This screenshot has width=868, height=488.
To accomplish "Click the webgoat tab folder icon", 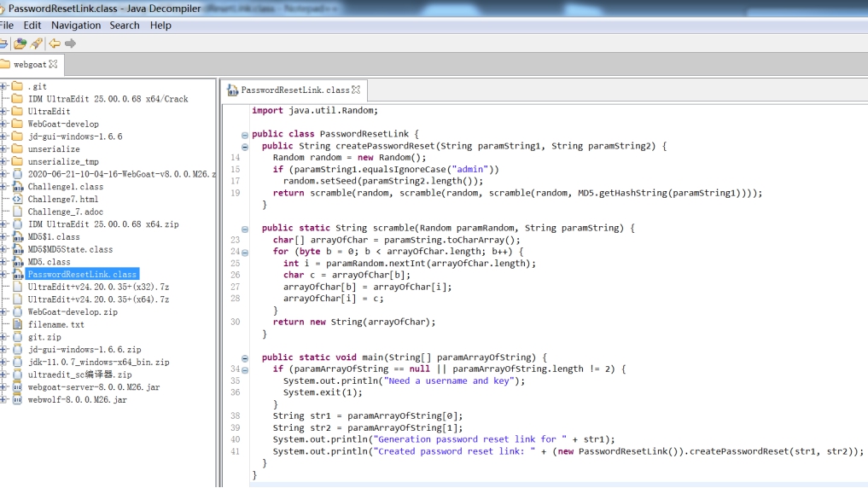I will 5,64.
